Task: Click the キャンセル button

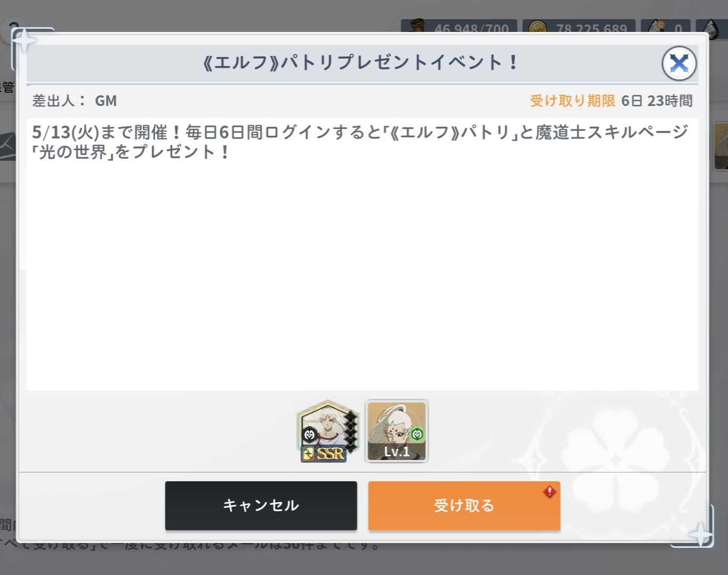Action: click(x=261, y=506)
